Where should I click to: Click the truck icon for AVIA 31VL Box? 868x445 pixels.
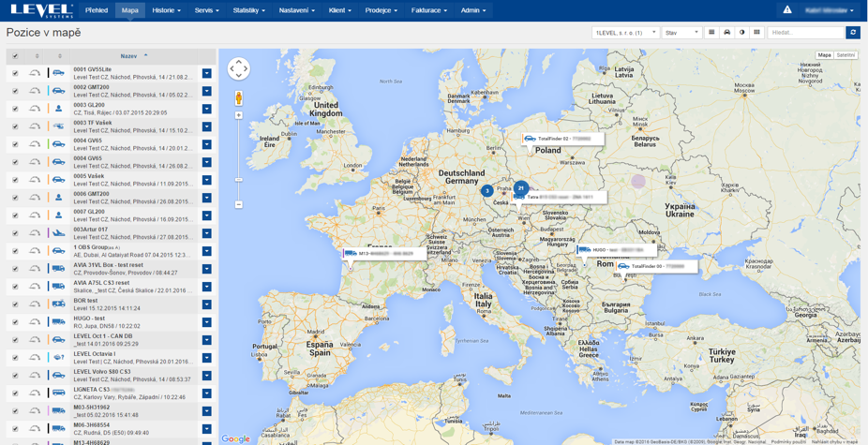click(x=58, y=269)
